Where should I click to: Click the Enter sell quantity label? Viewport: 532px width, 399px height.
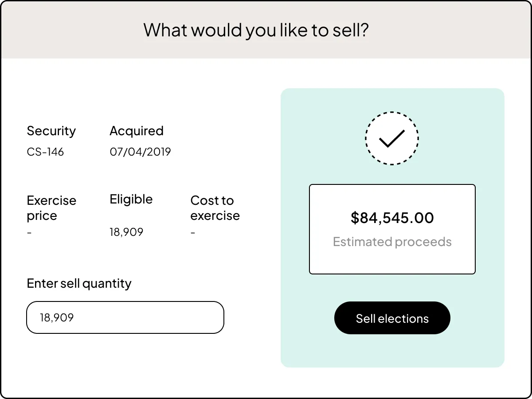[79, 283]
